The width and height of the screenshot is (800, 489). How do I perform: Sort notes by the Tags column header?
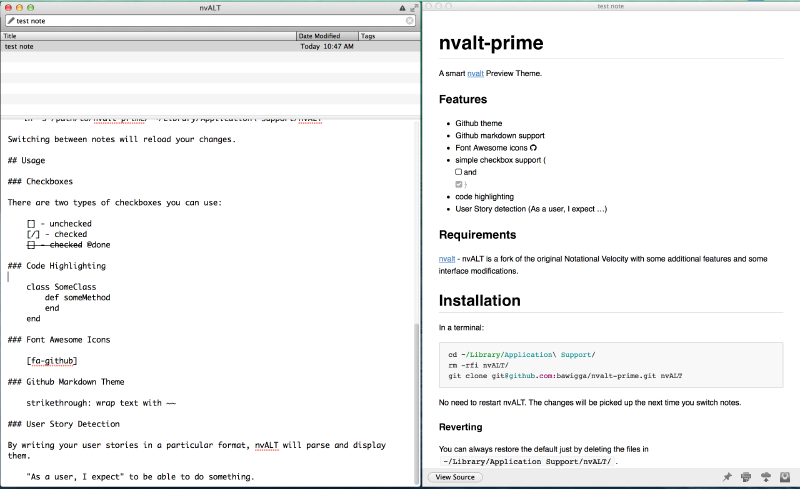389,36
